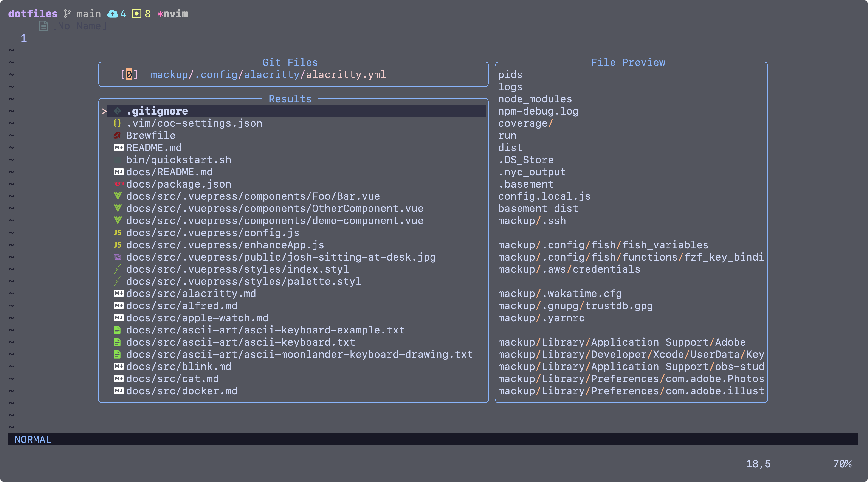The width and height of the screenshot is (868, 482).
Task: Click the Vue icon beside Foo/Bar.vue
Action: pos(118,196)
